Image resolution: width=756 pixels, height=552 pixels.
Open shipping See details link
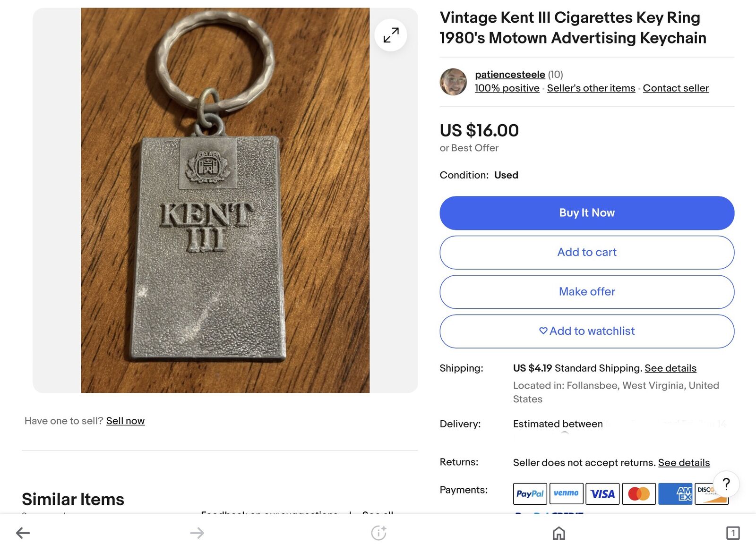(670, 368)
